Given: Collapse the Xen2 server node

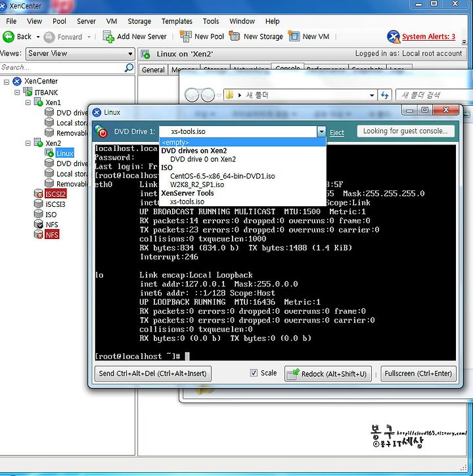Looking at the screenshot, I should tap(28, 143).
